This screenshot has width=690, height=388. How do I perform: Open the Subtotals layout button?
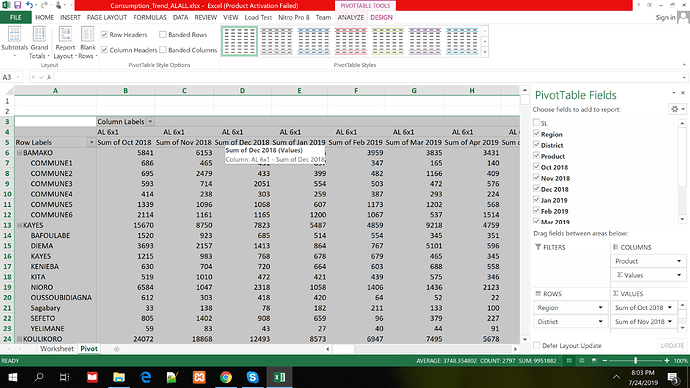pos(14,42)
